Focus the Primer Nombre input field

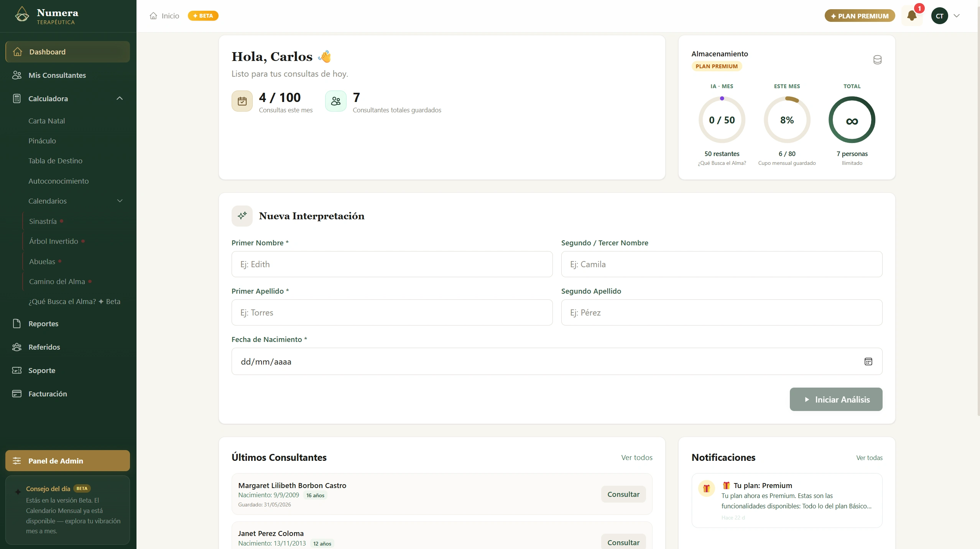(x=392, y=264)
